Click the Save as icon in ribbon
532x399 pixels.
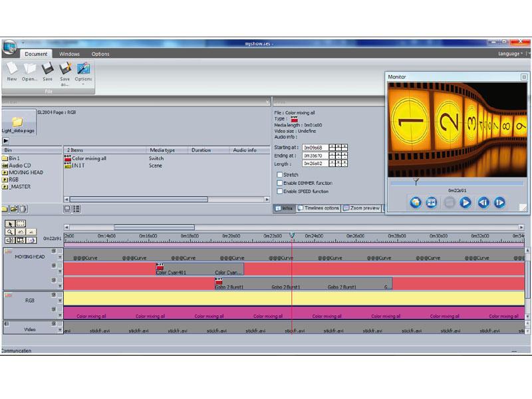[65, 70]
